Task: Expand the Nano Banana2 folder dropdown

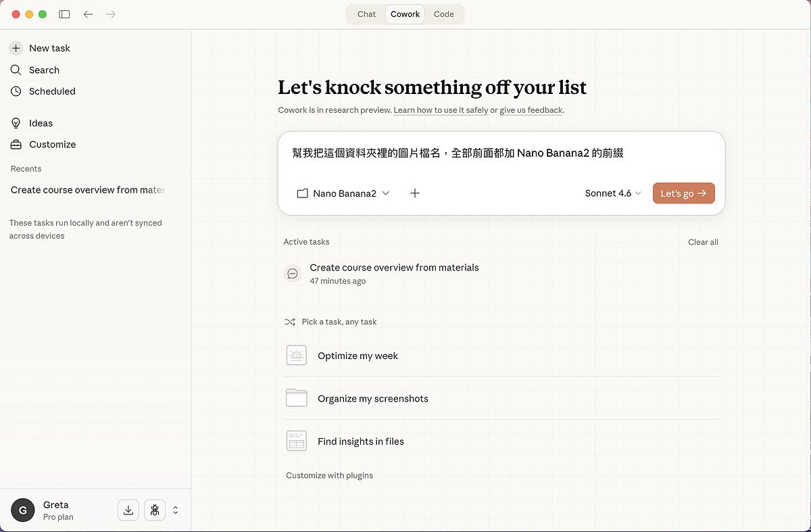Action: coord(343,193)
